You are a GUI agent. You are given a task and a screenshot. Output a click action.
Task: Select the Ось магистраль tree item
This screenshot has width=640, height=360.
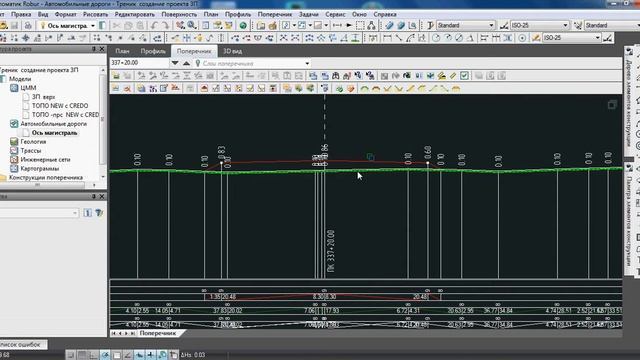click(54, 133)
